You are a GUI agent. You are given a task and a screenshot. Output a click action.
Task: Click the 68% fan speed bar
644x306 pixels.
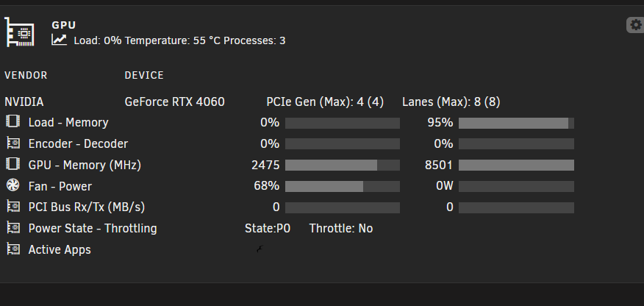(x=343, y=187)
